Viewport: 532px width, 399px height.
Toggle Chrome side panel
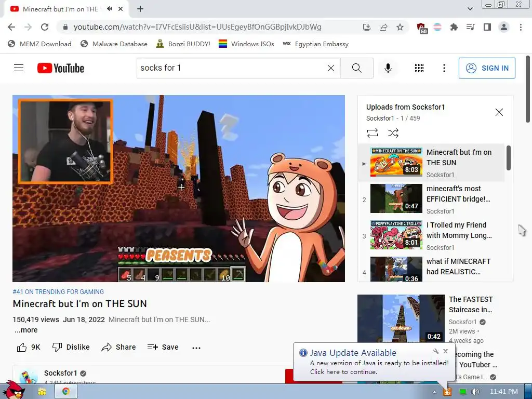tap(487, 27)
